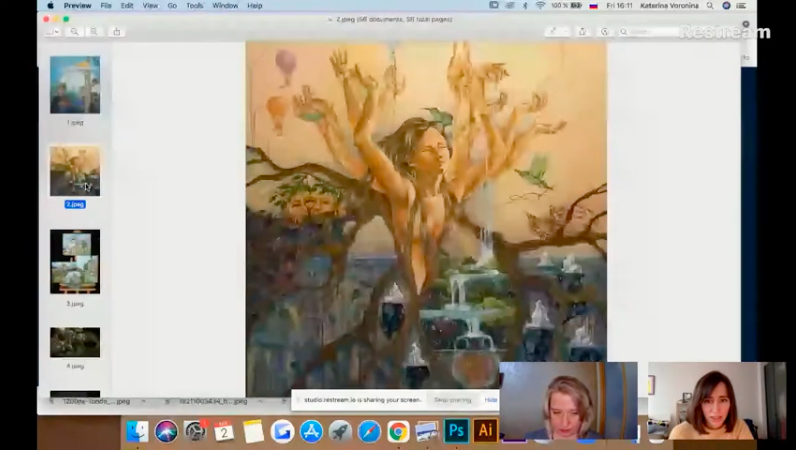Click Hide on the screen sharing bar
Screen dimensions: 796x450
(491, 400)
